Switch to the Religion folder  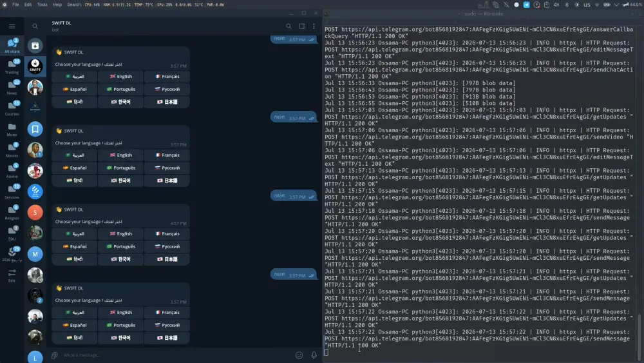point(12,213)
